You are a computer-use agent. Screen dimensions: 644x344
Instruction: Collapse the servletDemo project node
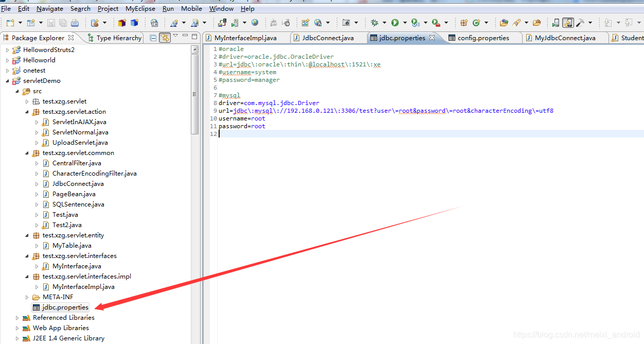(7, 81)
